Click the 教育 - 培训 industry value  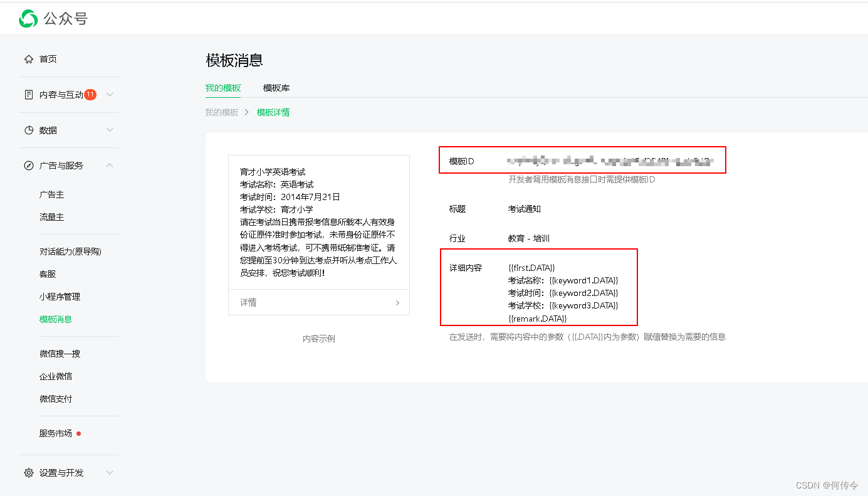(529, 238)
